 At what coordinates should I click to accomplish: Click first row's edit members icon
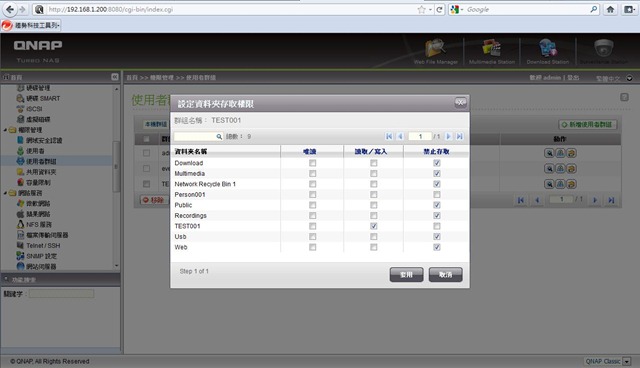coord(560,153)
